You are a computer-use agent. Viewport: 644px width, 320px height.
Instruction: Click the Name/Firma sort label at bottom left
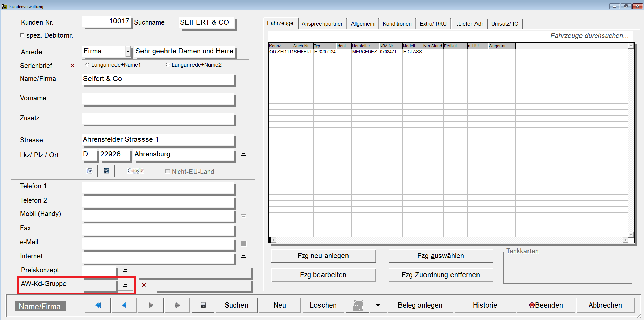pos(40,306)
